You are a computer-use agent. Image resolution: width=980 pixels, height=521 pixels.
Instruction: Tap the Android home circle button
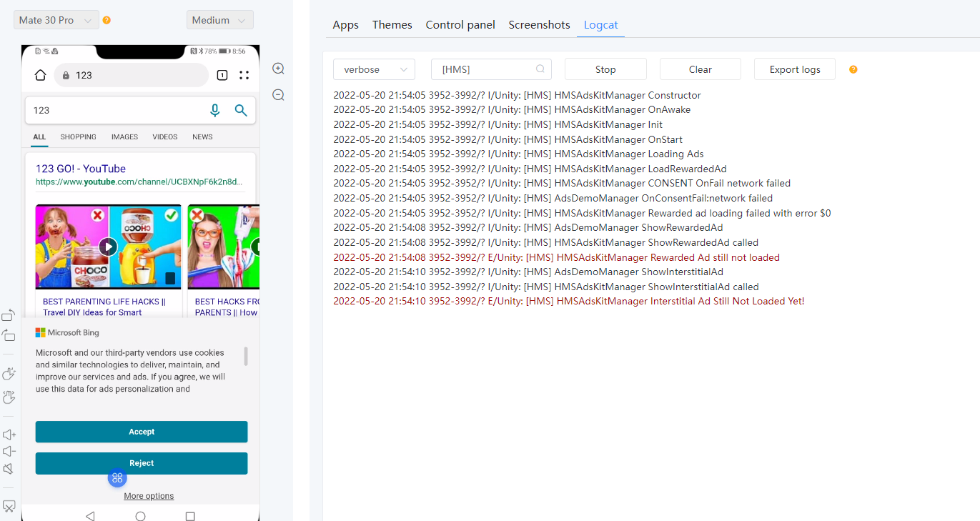click(x=140, y=515)
